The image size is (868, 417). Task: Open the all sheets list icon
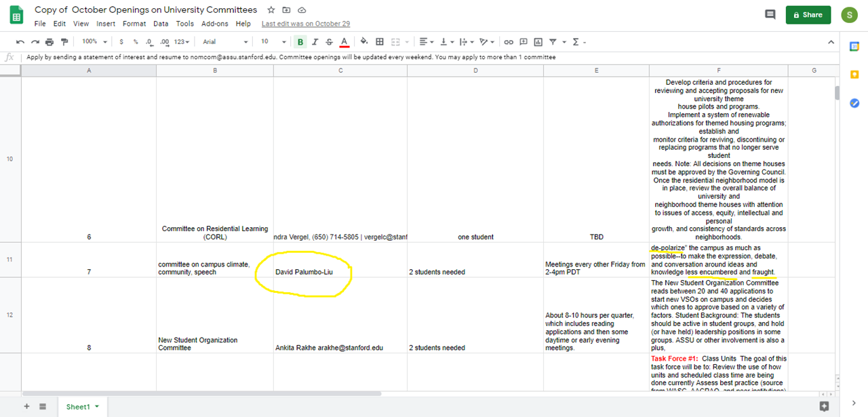tap(43, 406)
